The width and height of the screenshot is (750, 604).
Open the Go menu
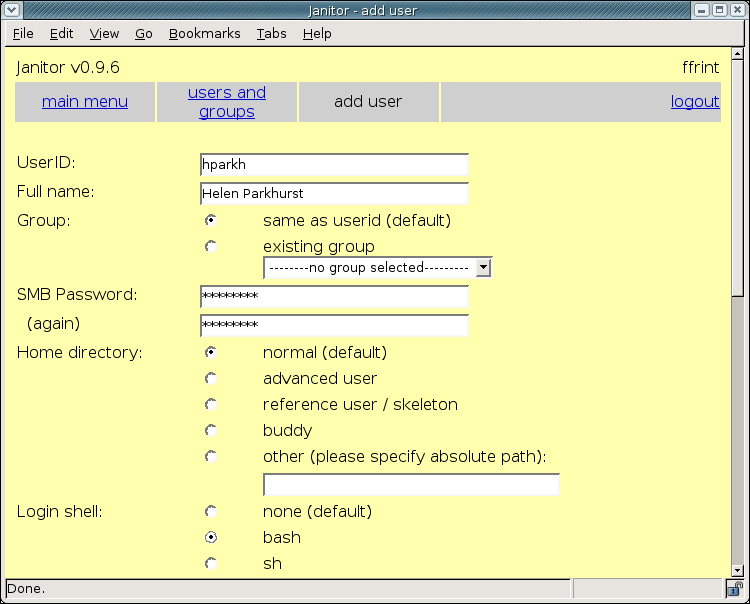[x=143, y=33]
